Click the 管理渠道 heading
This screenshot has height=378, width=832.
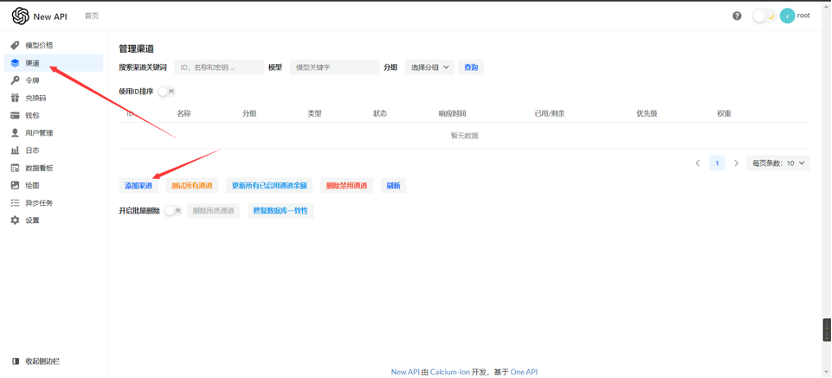(136, 48)
